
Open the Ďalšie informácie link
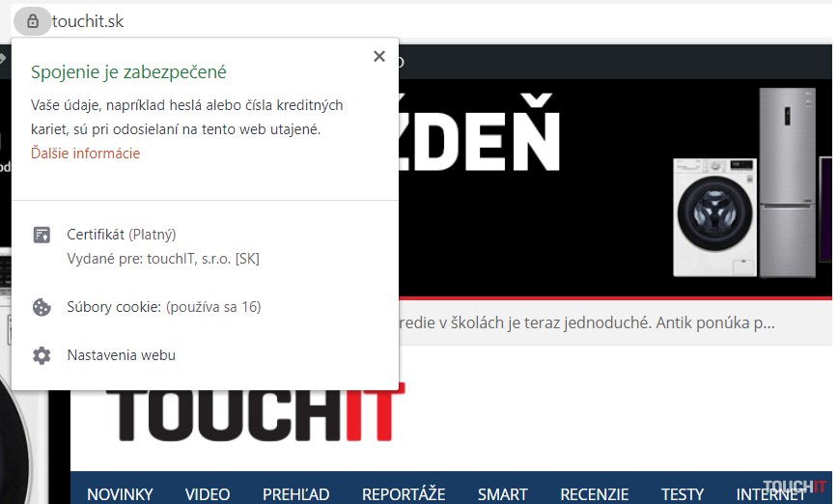pyautogui.click(x=86, y=154)
